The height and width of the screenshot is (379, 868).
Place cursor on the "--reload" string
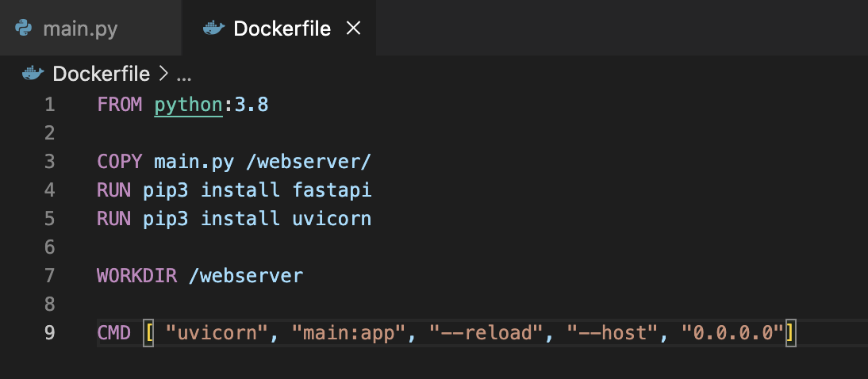[x=487, y=333]
